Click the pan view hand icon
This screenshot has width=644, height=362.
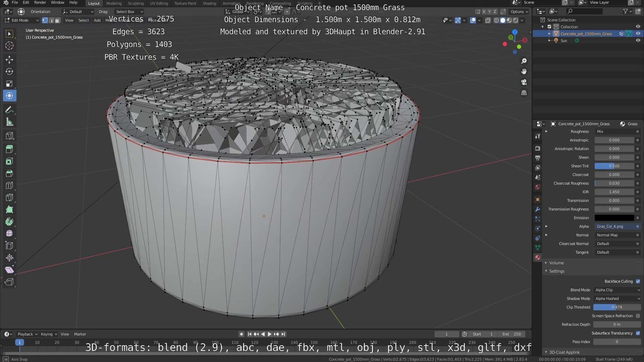click(x=524, y=71)
